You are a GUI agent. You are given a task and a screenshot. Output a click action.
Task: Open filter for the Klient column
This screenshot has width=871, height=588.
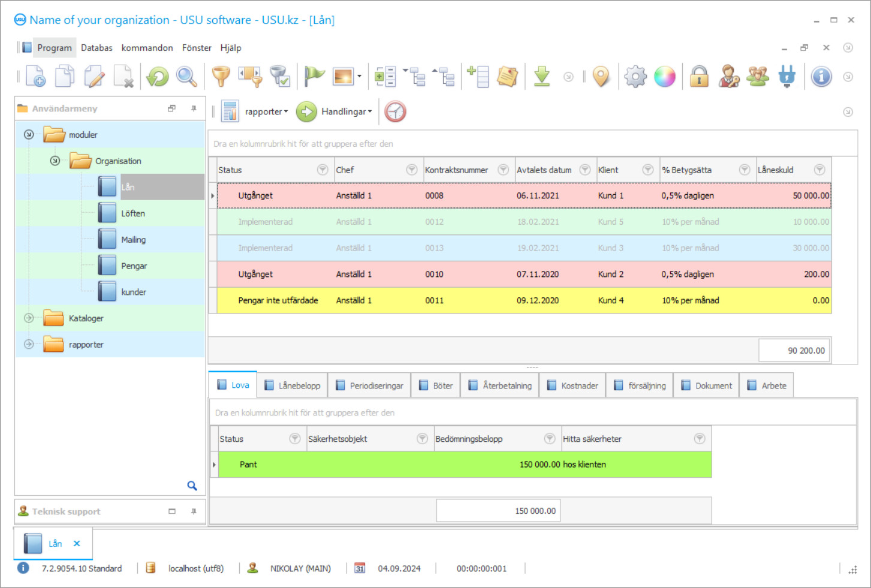pyautogui.click(x=648, y=170)
